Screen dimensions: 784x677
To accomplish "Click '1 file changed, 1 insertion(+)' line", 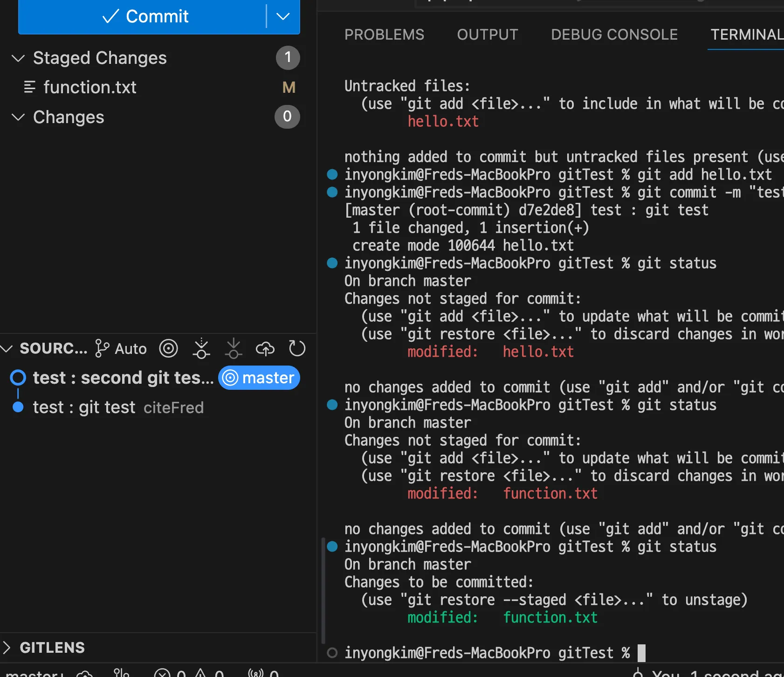I will click(471, 228).
